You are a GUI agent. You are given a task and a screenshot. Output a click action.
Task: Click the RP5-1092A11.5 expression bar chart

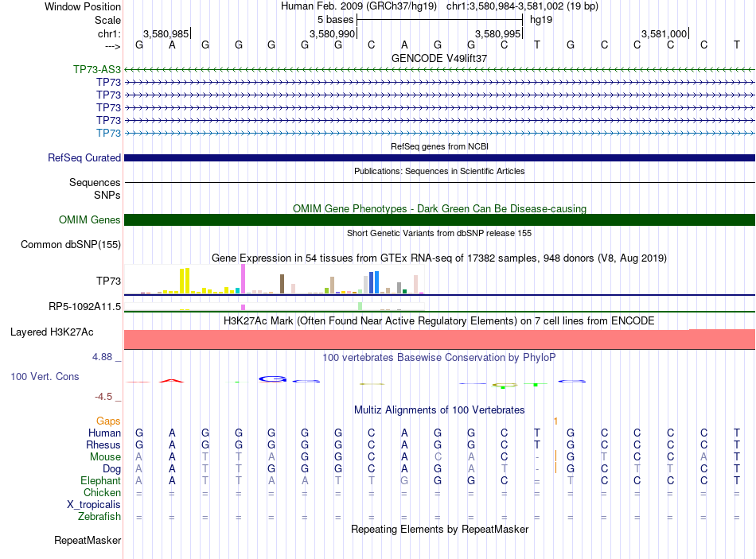pyautogui.click(x=274, y=306)
